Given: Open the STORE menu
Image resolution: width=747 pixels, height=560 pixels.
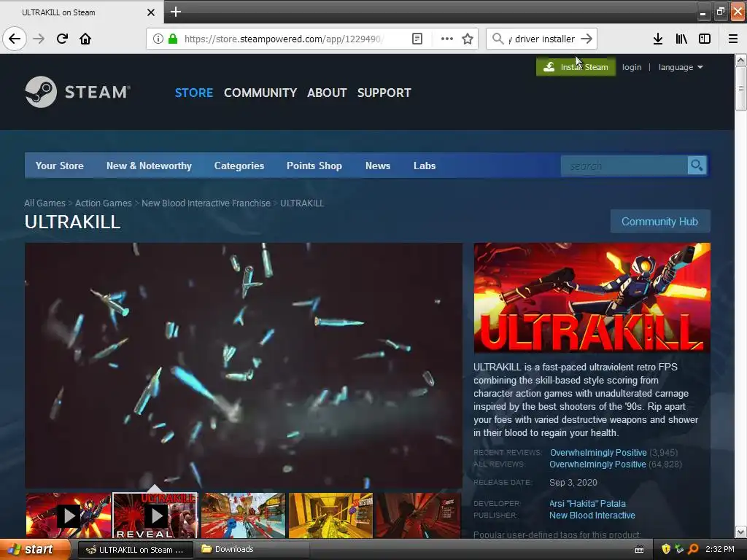Looking at the screenshot, I should click(x=193, y=93).
